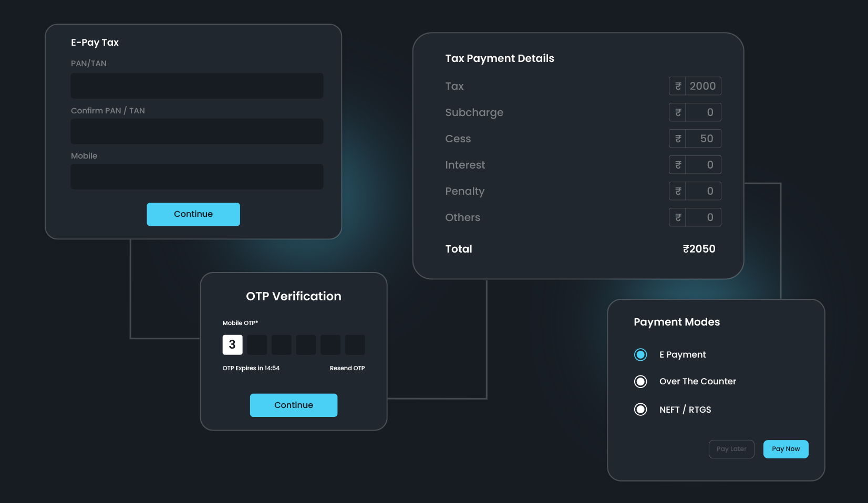This screenshot has height=503, width=868.
Task: Click the rupee icon in Cess row
Action: [x=678, y=139]
